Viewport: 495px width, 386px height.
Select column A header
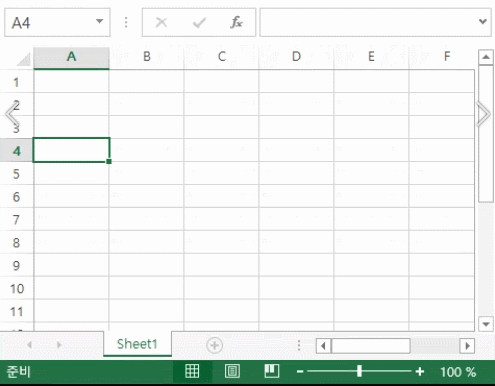point(71,57)
